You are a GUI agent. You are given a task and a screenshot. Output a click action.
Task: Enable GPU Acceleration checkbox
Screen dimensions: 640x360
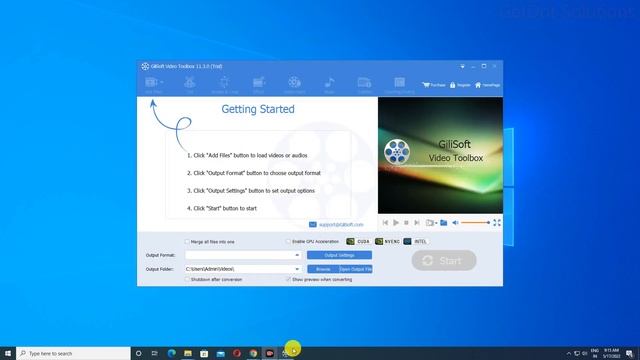click(288, 242)
